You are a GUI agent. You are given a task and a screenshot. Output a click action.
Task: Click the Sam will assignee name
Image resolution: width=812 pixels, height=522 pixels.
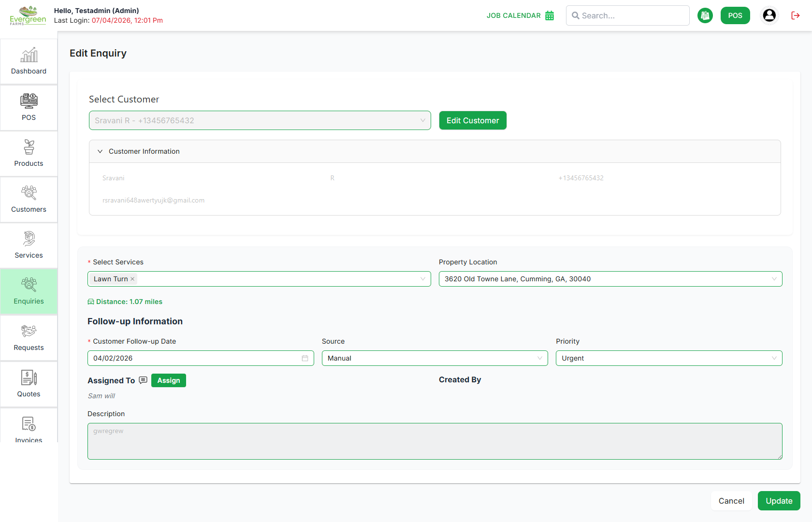(x=101, y=396)
